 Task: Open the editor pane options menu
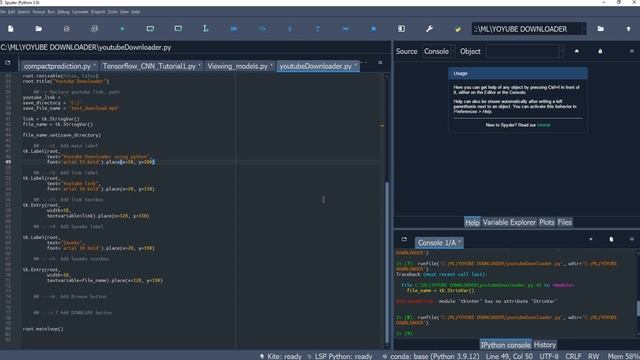click(x=380, y=63)
